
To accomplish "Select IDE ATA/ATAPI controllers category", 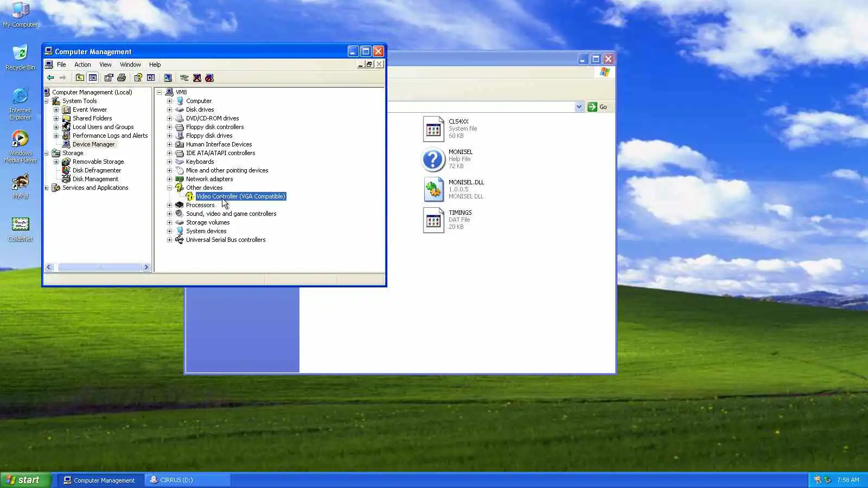I will coord(220,153).
